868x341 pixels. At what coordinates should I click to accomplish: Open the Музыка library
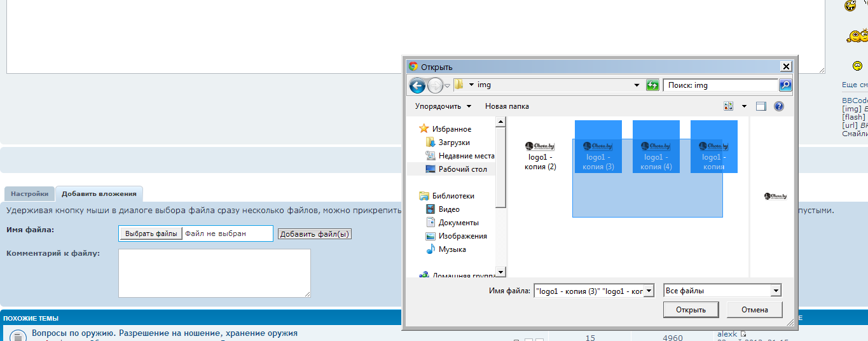point(451,249)
